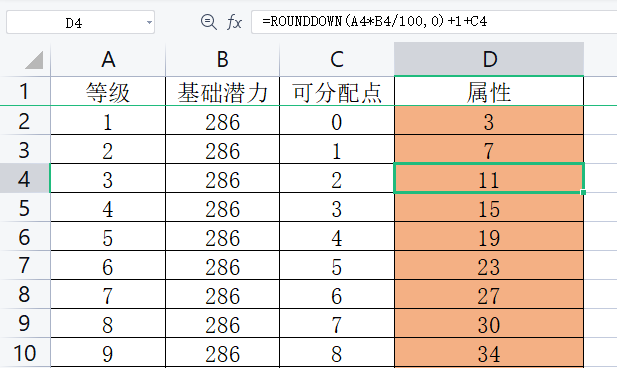617x368 pixels.
Task: Select row 10 header
Action: click(x=25, y=353)
